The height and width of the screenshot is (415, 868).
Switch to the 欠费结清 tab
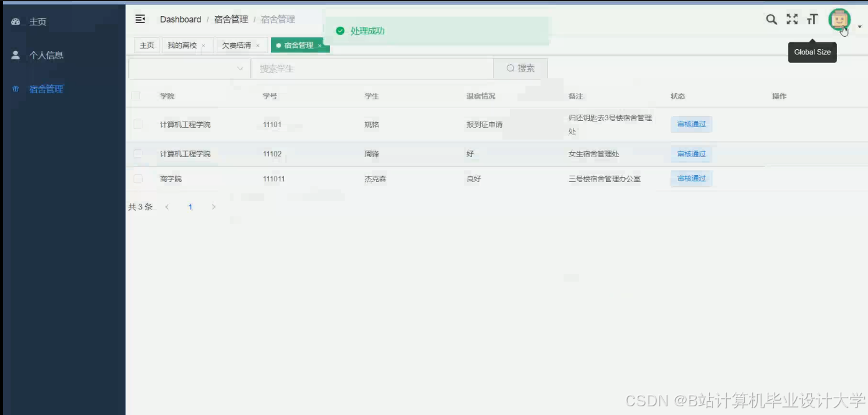pyautogui.click(x=236, y=44)
